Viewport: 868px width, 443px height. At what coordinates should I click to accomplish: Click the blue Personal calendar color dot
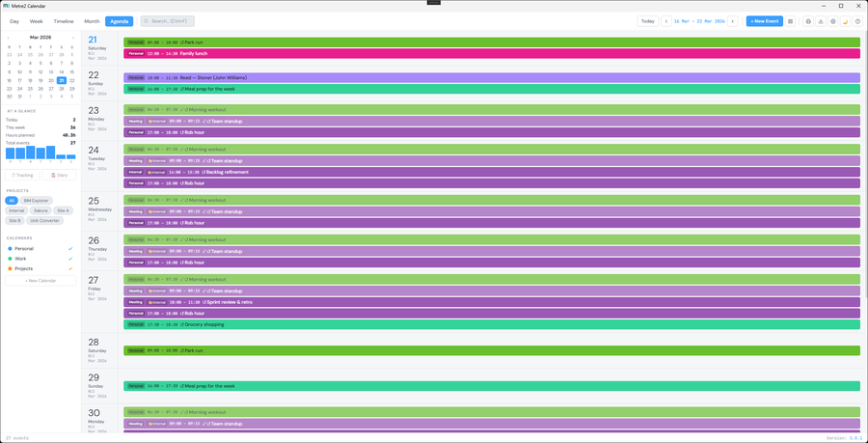pyautogui.click(x=10, y=249)
